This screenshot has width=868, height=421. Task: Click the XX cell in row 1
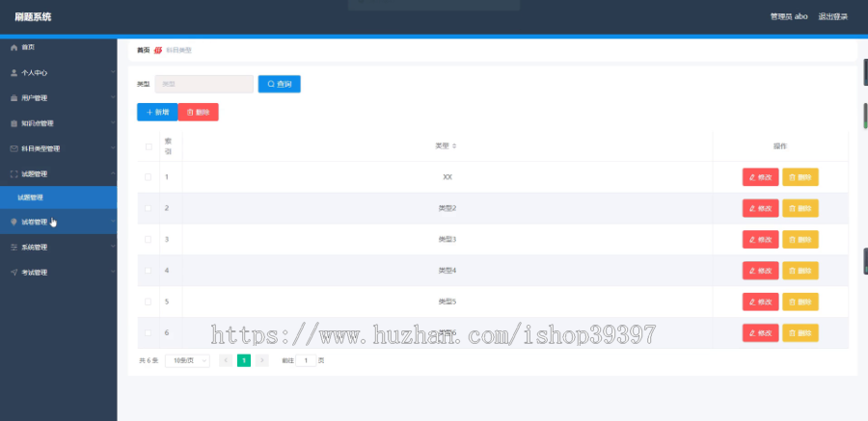(448, 177)
